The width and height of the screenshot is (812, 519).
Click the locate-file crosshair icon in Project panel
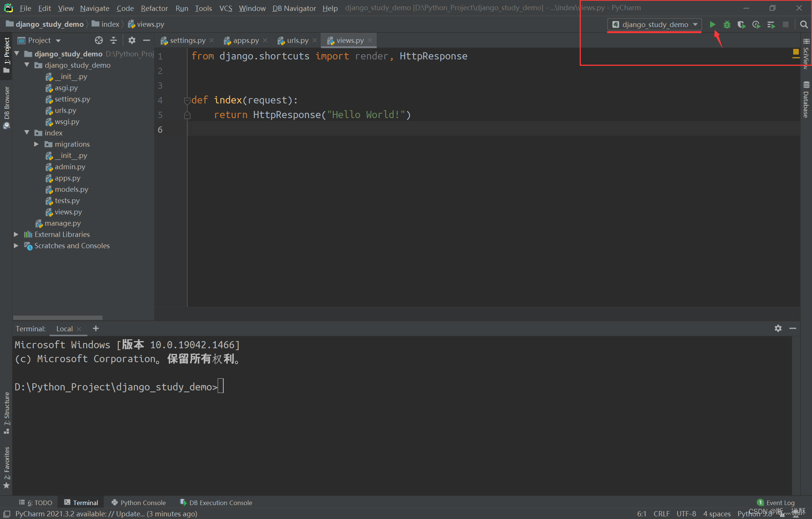[99, 40]
